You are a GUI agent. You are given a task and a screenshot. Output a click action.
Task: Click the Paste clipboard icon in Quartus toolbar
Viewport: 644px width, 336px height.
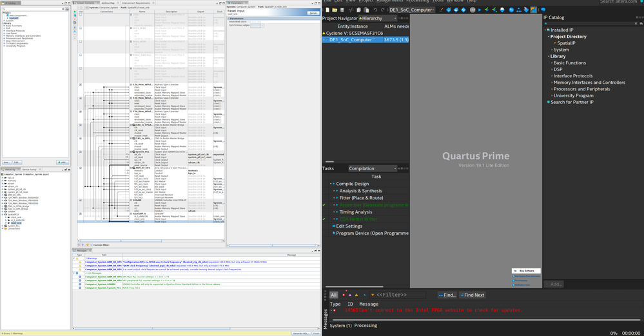click(x=366, y=10)
